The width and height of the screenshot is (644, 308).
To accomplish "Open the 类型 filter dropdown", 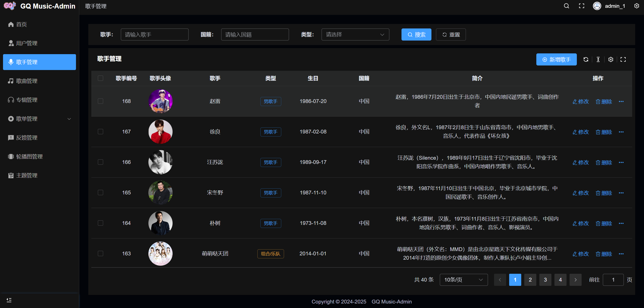I will [x=355, y=35].
